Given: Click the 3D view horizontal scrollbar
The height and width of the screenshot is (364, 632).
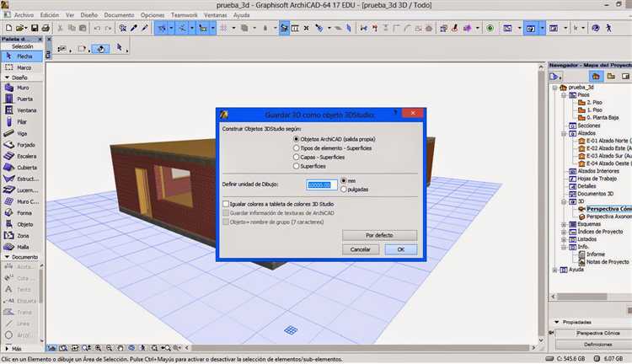Looking at the screenshot, I should [361, 347].
